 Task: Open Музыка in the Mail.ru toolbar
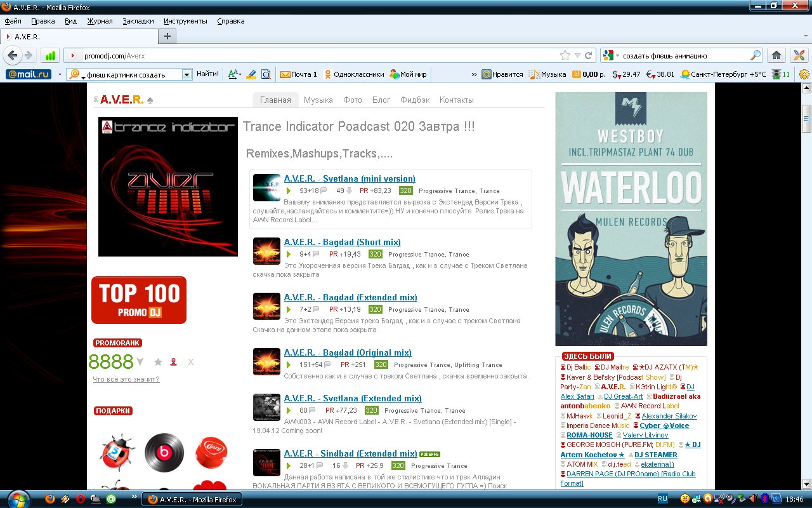pos(548,74)
